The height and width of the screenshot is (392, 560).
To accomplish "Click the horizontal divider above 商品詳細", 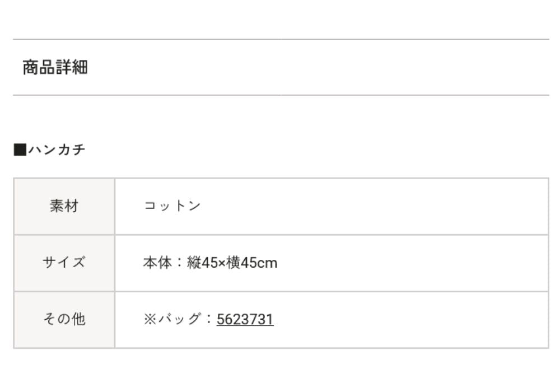I will [281, 39].
